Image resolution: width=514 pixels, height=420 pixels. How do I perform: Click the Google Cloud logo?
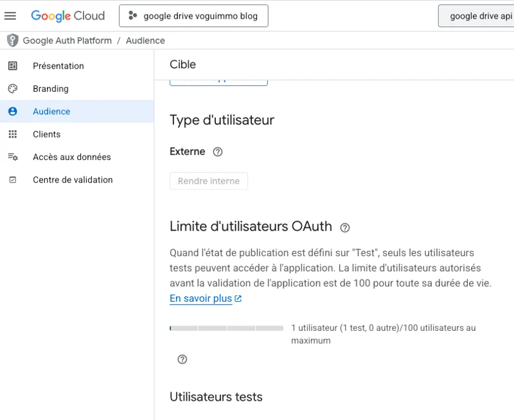point(68,15)
